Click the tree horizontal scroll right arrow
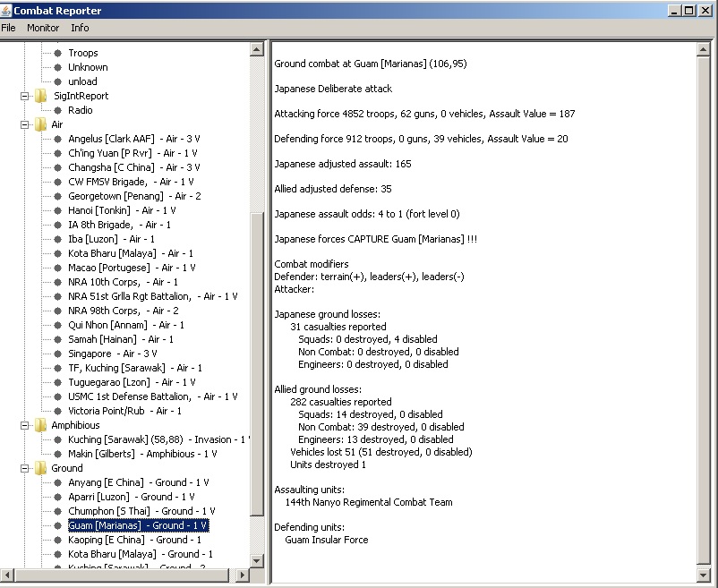The height and width of the screenshot is (588, 718). click(243, 575)
